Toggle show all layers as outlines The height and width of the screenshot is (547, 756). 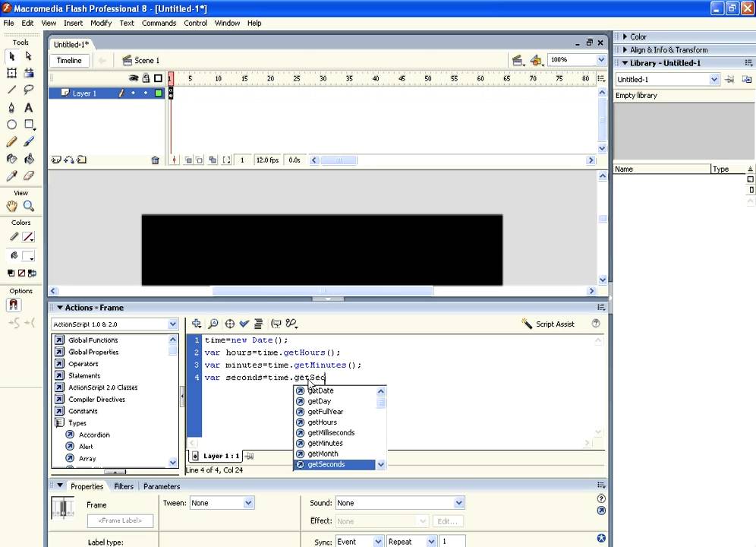pyautogui.click(x=158, y=78)
